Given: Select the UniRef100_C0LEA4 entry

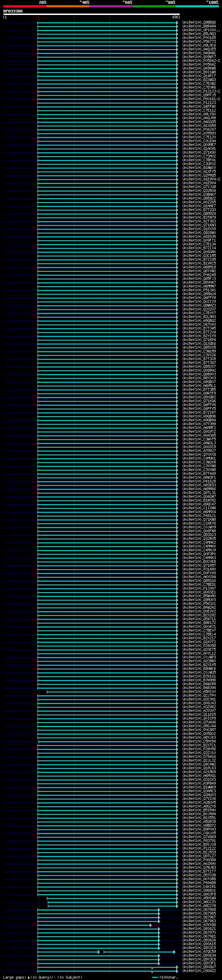Looking at the screenshot, I should 199,141.
